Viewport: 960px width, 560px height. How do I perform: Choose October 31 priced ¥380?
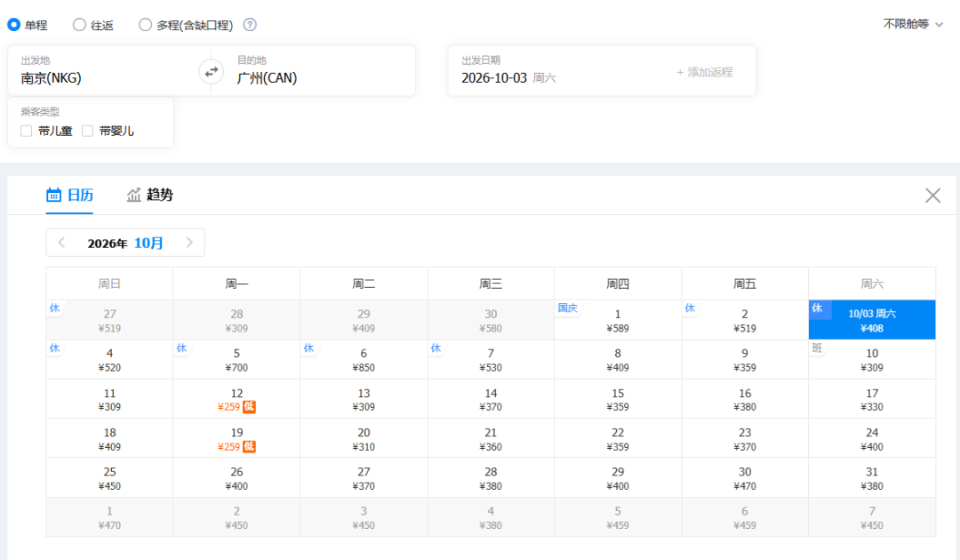coord(872,478)
